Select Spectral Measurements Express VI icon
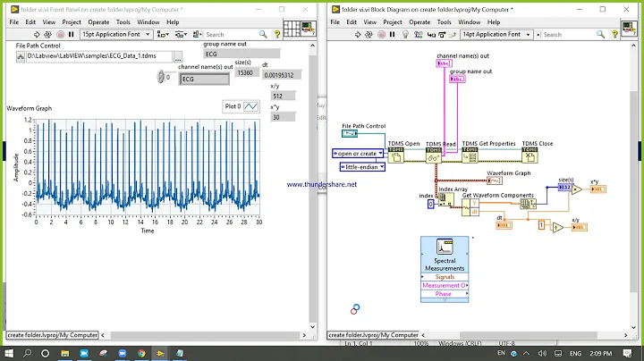644x361 pixels. tap(445, 247)
